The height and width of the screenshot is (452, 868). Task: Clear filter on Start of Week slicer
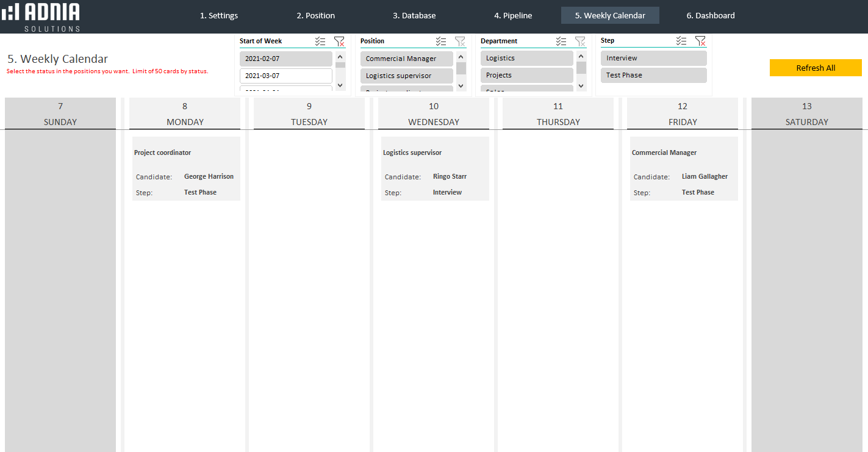tap(339, 41)
